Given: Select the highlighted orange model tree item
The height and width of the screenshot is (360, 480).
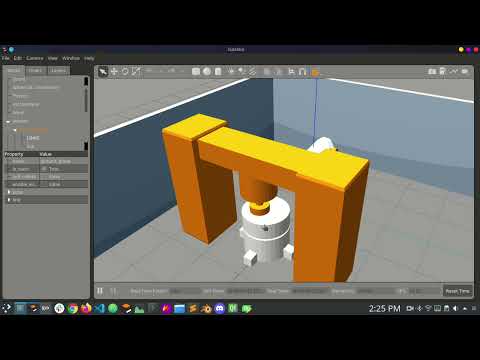Looking at the screenshot, I should pyautogui.click(x=33, y=130).
